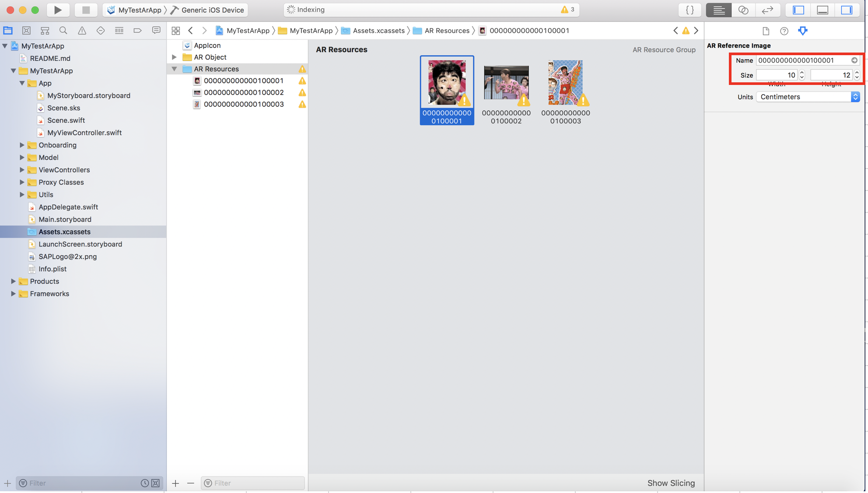Increment the Width size stepper
This screenshot has height=493, width=868.
pyautogui.click(x=802, y=73)
